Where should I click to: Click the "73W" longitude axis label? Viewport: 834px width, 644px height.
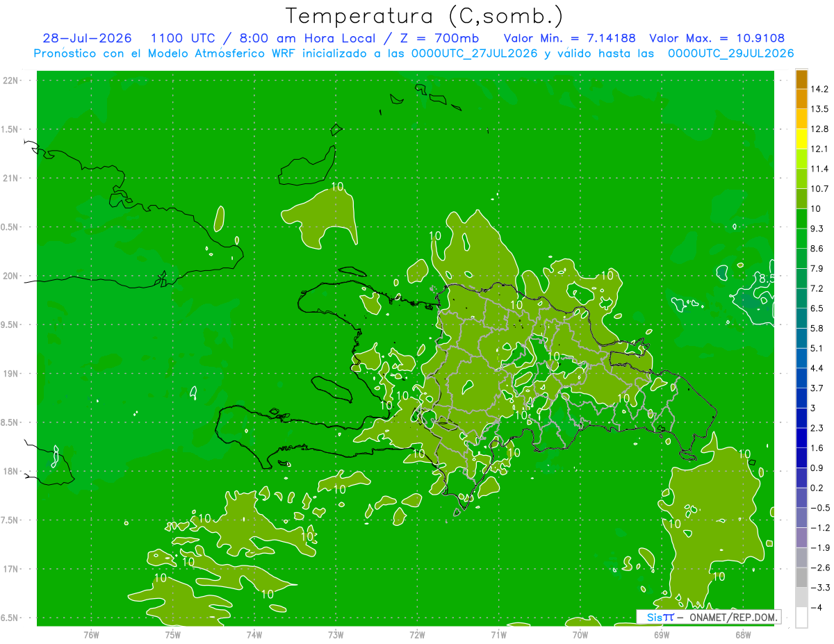point(336,634)
